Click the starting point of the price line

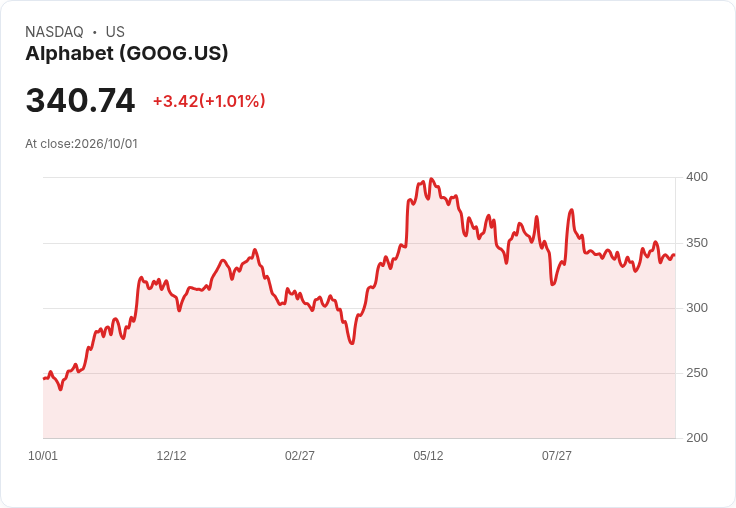click(44, 378)
